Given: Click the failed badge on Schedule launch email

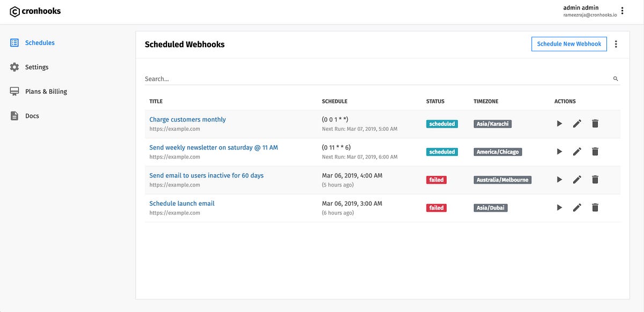Looking at the screenshot, I should (436, 207).
